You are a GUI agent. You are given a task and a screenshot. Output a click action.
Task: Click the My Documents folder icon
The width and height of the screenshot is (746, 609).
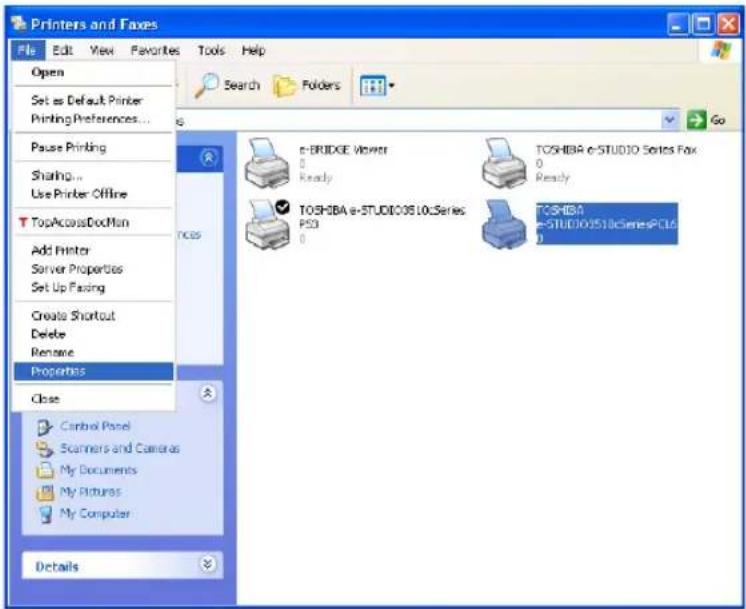(45, 471)
